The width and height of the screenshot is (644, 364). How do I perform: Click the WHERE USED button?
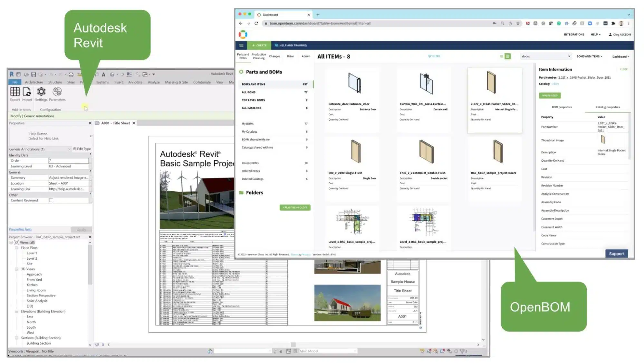(x=550, y=96)
